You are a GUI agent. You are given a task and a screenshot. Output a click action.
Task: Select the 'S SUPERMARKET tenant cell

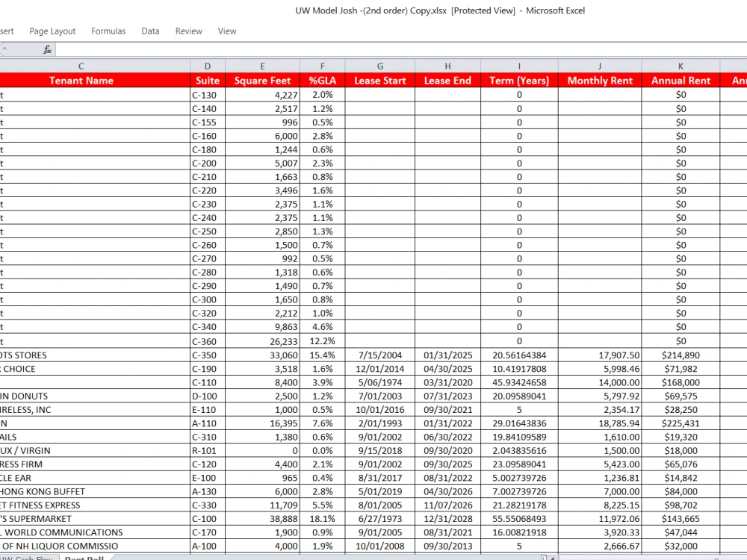pyautogui.click(x=95, y=519)
